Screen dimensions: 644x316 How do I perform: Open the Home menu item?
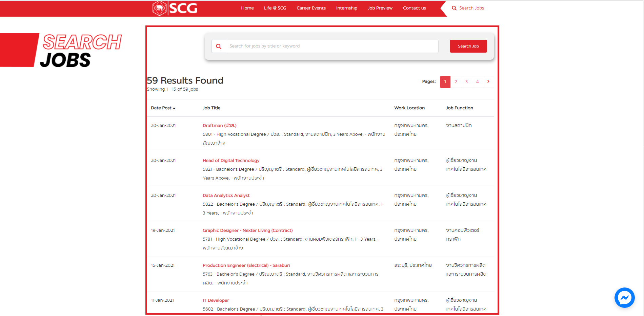247,8
